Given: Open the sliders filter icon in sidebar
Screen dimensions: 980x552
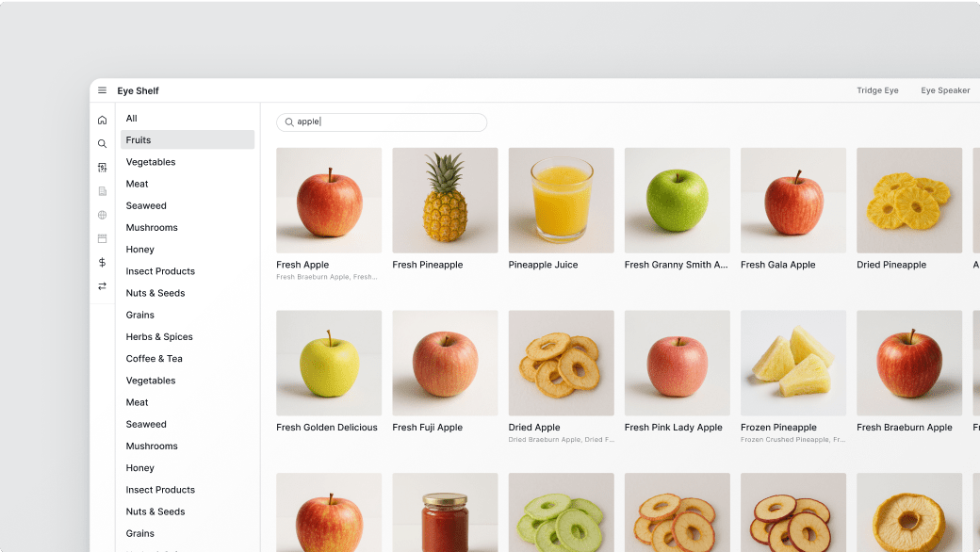Looking at the screenshot, I should (x=102, y=168).
